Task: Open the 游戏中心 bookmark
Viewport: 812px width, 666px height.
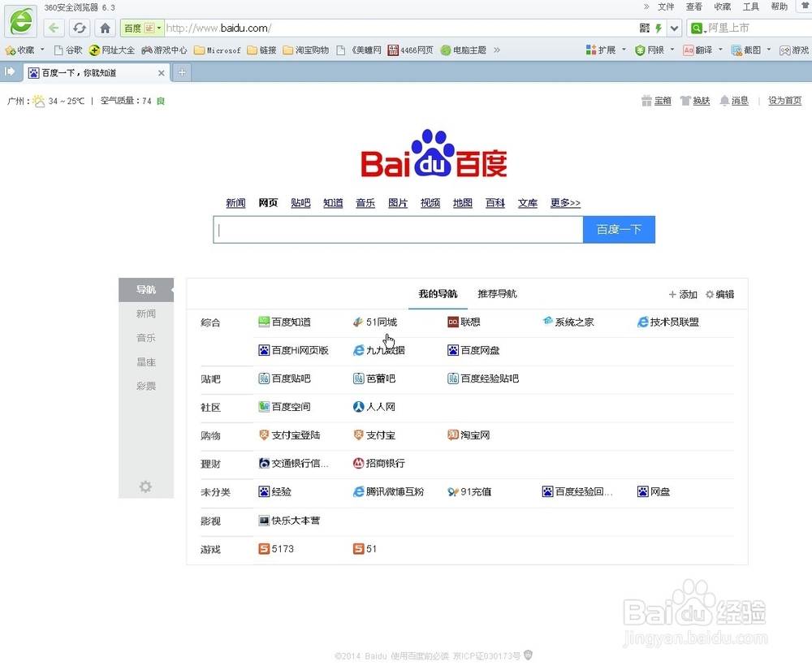Action: coord(164,50)
